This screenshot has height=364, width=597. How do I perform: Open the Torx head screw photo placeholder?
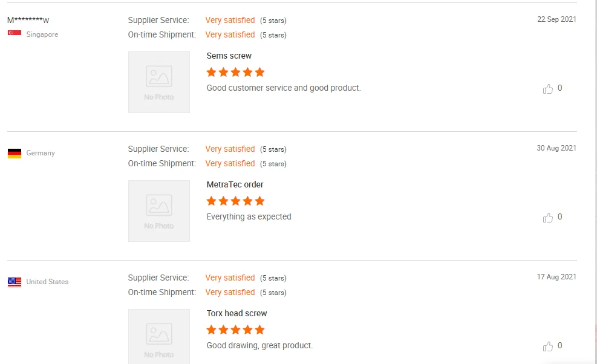[x=159, y=336]
